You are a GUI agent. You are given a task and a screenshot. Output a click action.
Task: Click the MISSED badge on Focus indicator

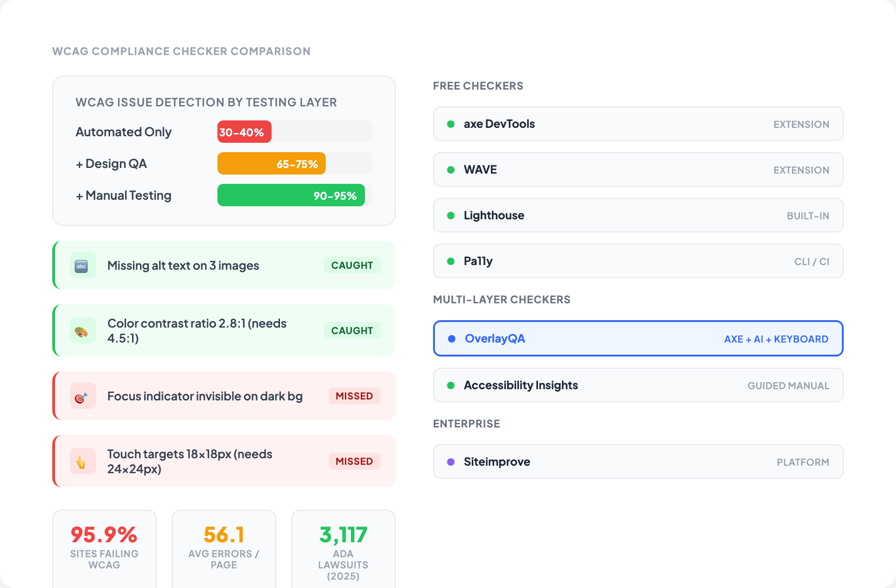(x=355, y=396)
